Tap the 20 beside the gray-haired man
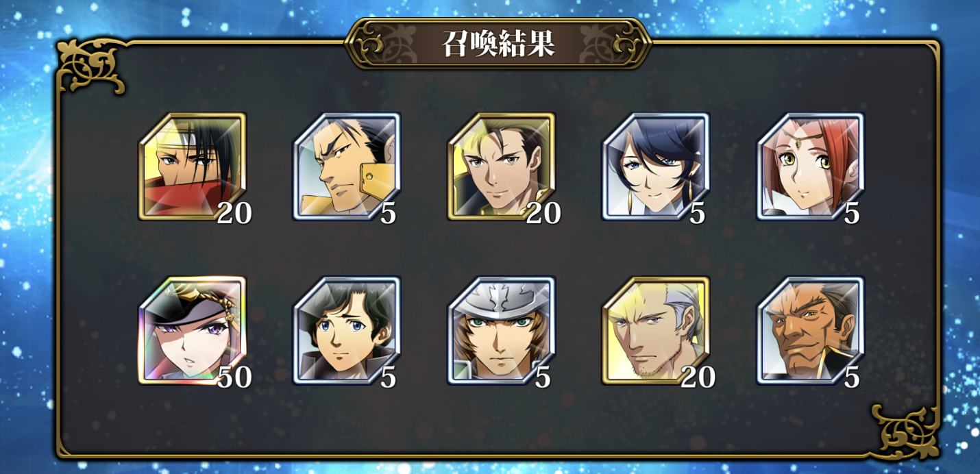Image resolution: width=980 pixels, height=474 pixels. [698, 377]
